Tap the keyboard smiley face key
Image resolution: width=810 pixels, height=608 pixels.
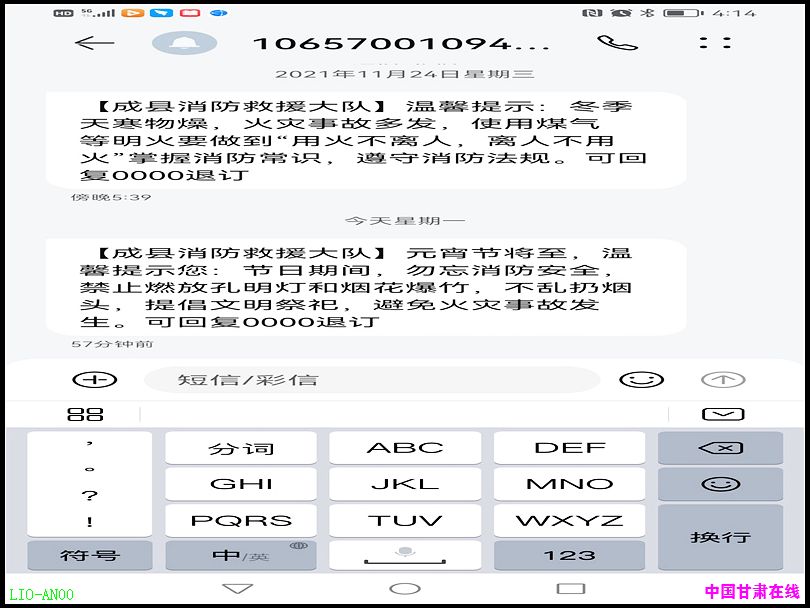pos(720,484)
